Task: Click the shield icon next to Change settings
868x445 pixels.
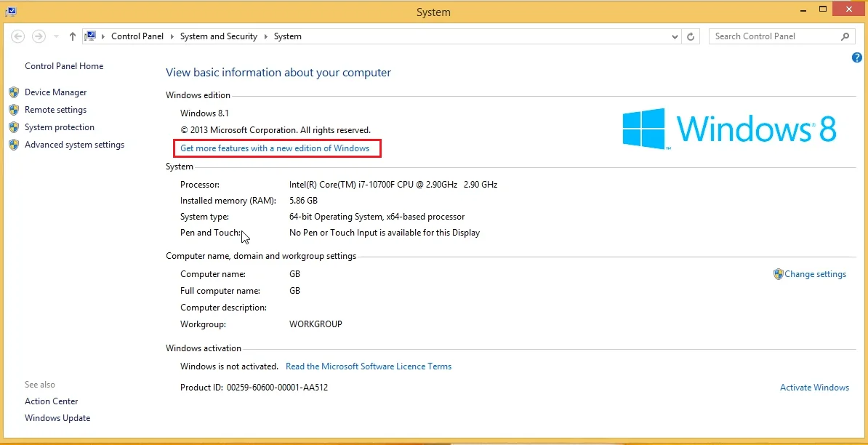Action: point(778,274)
